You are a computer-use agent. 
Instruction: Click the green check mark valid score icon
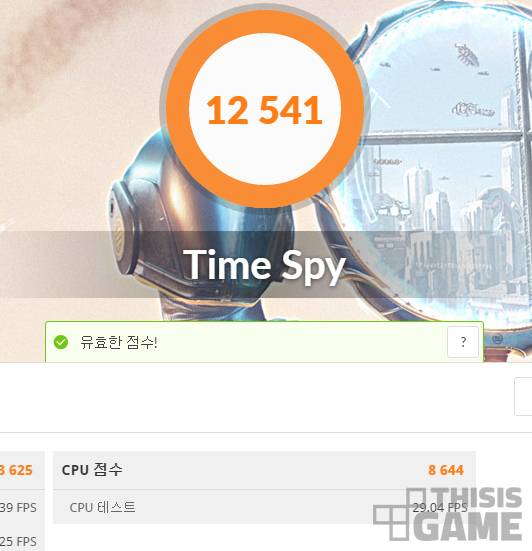61,342
